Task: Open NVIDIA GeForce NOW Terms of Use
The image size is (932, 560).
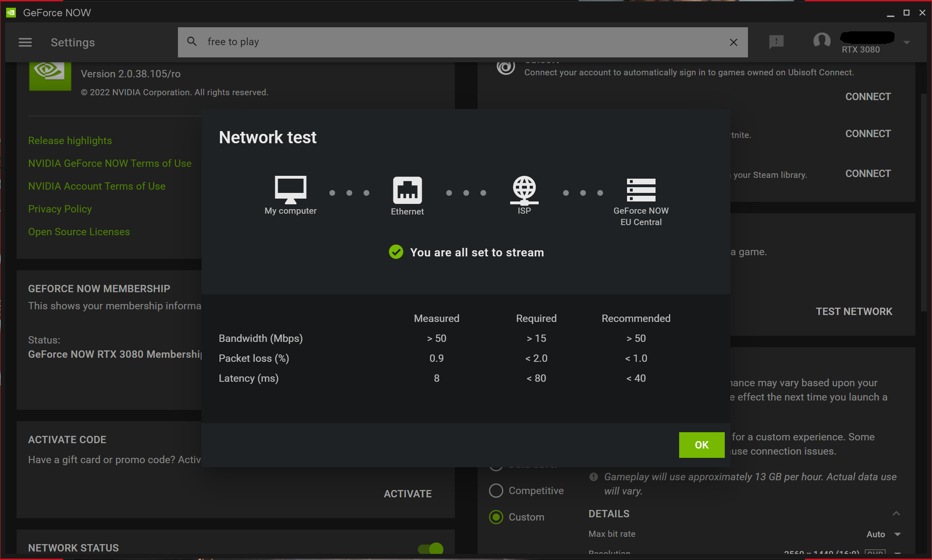Action: [110, 163]
